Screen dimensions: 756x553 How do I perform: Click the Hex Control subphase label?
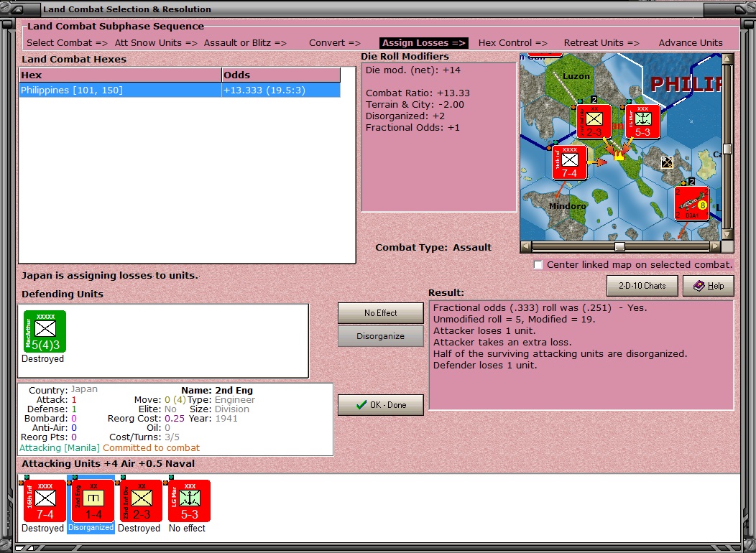512,43
